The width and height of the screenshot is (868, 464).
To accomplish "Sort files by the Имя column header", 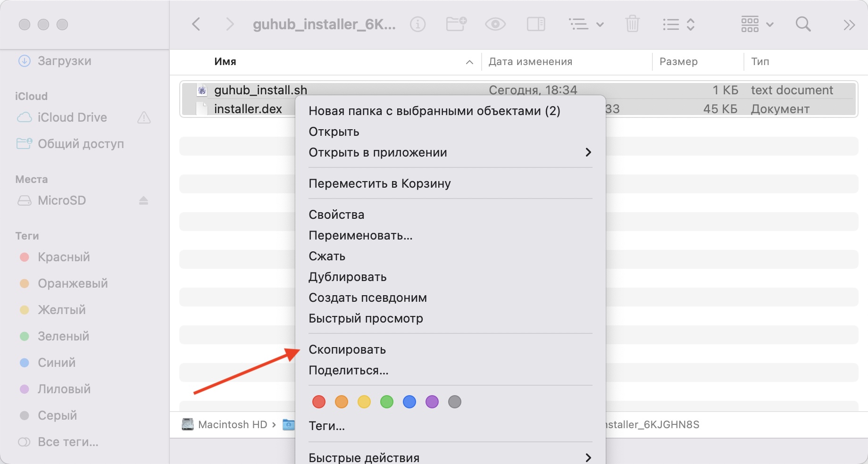I will [225, 61].
